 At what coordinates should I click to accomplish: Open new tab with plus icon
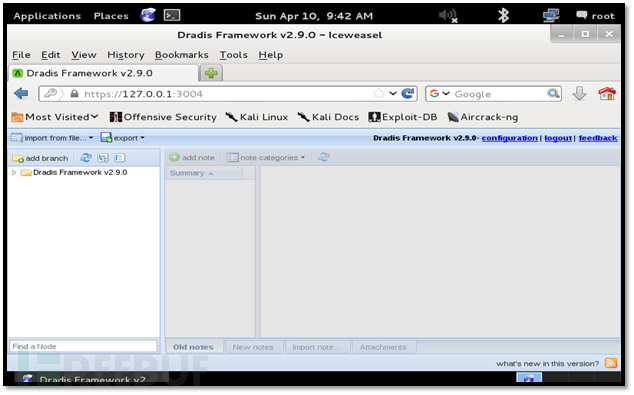[x=211, y=73]
